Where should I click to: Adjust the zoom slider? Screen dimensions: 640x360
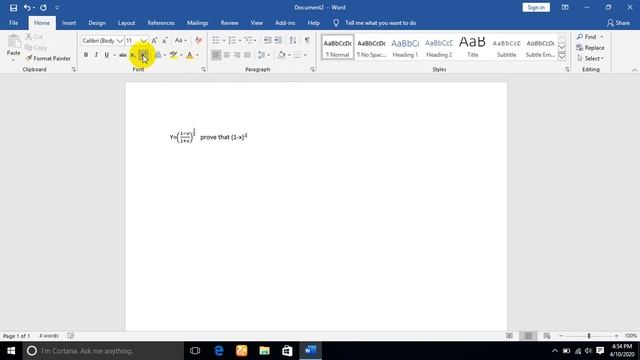pyautogui.click(x=589, y=336)
